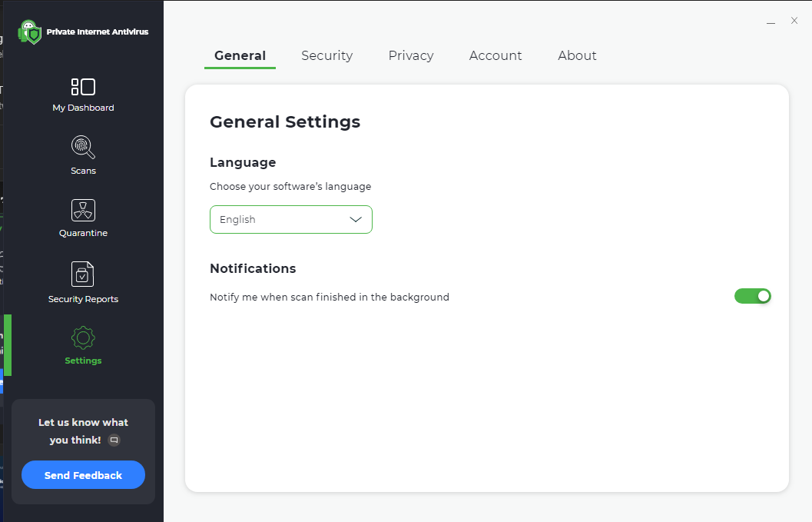Select the General tab
This screenshot has width=812, height=522.
pyautogui.click(x=240, y=55)
